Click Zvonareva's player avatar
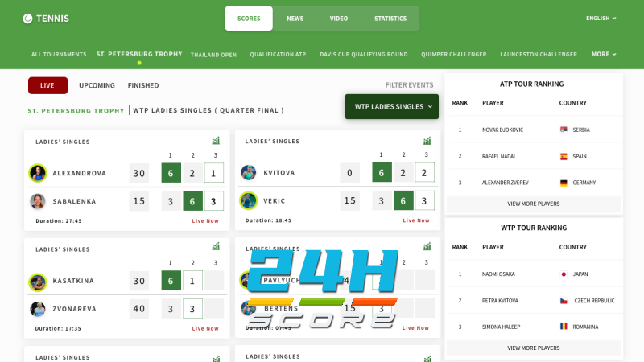 coord(37,309)
